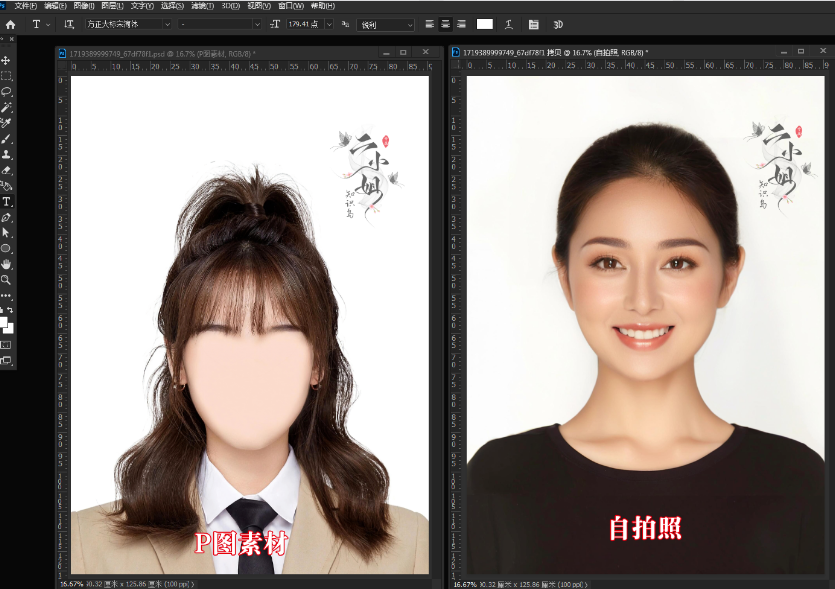Change screen mode icon at toolbox bottom

(6, 361)
